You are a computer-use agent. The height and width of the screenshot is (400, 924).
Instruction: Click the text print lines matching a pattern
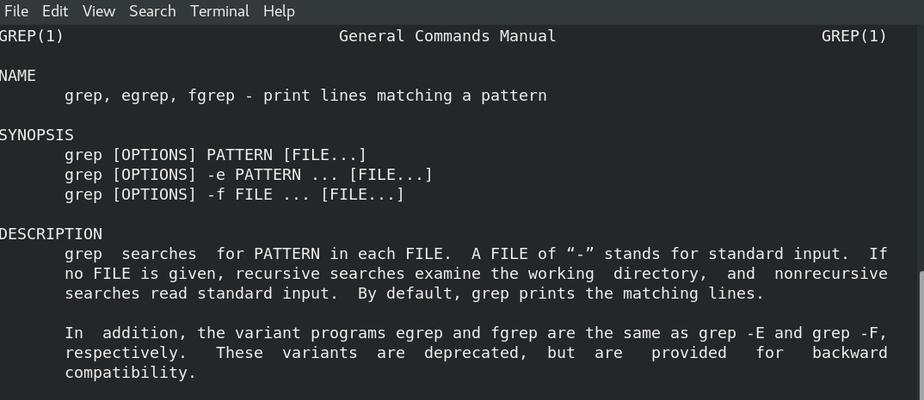tap(405, 96)
